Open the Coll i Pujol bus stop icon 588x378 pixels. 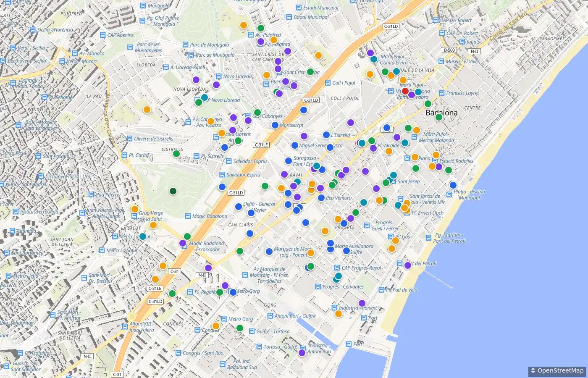click(328, 83)
